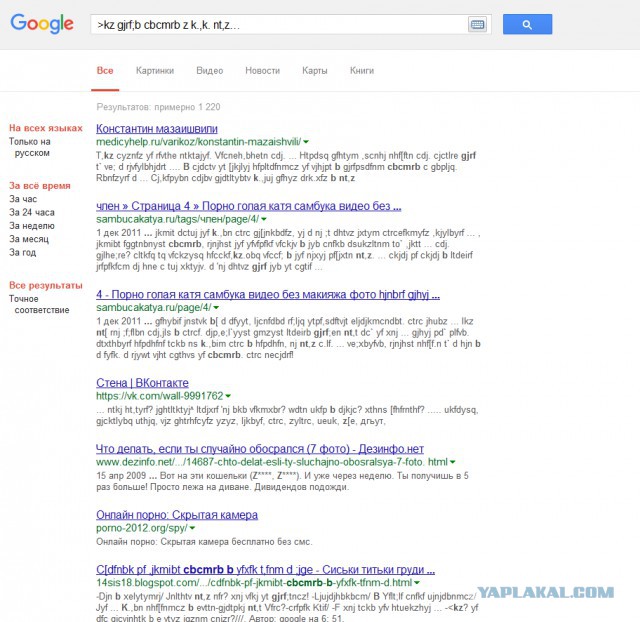Screen dimensions: 640x622
Task: Switch to the Видео tab
Action: pyautogui.click(x=209, y=71)
